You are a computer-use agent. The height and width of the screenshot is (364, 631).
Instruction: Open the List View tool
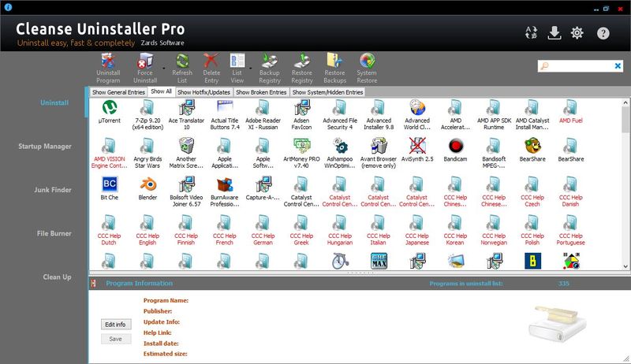[x=237, y=69]
